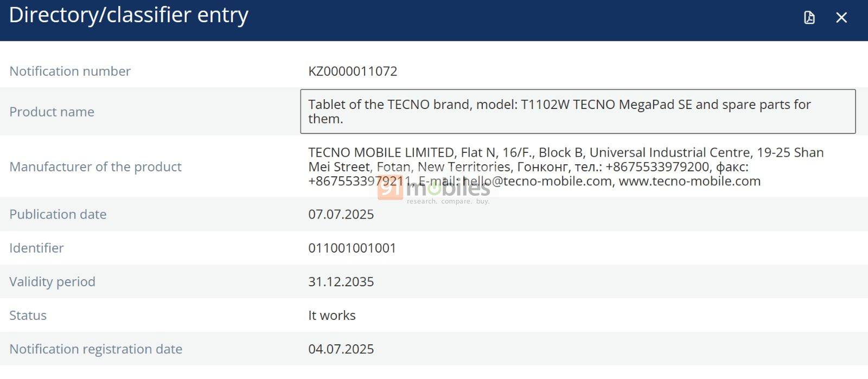Viewport: 868px width, 379px height.
Task: Click the Notification number label
Action: click(x=70, y=71)
